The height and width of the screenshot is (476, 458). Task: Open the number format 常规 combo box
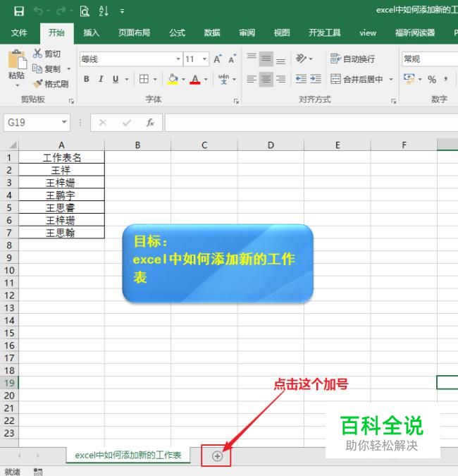coord(430,59)
